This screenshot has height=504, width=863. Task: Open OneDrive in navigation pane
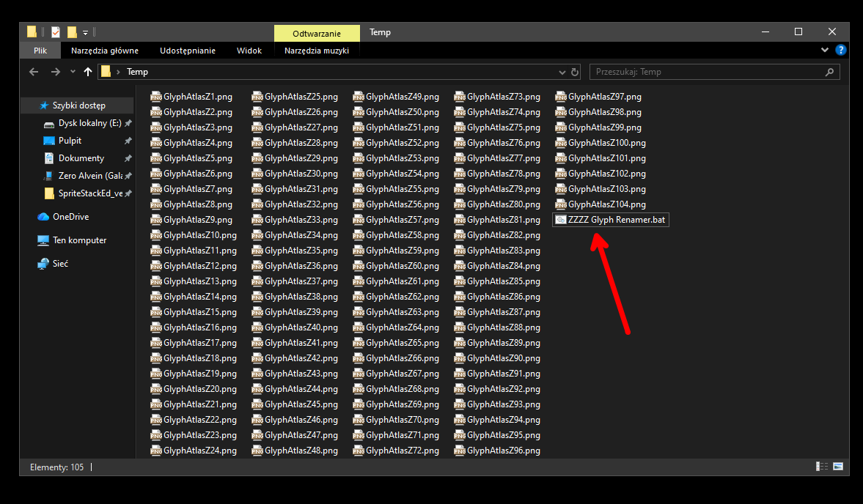[70, 217]
